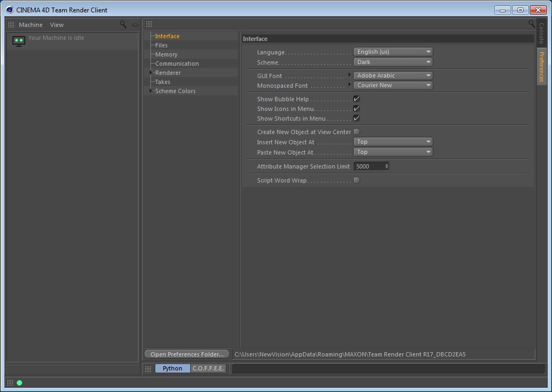Select the Preferences side tab
The height and width of the screenshot is (392, 552).
pyautogui.click(x=541, y=66)
